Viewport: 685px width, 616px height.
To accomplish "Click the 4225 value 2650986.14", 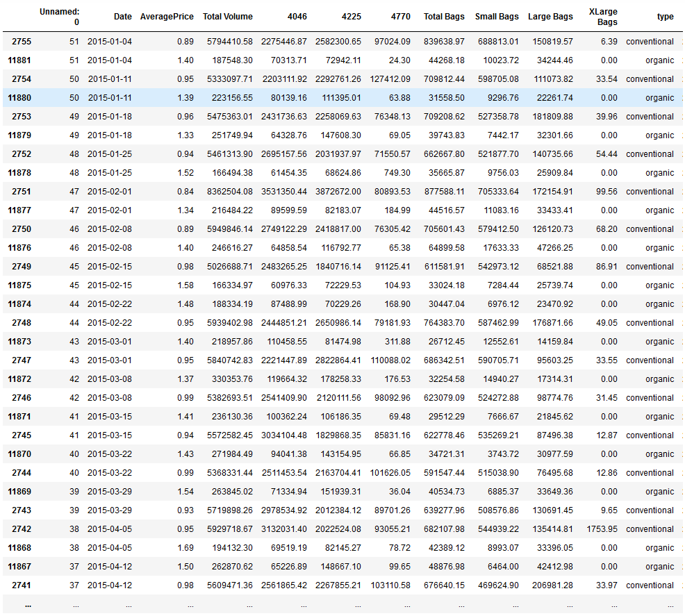I will (x=338, y=323).
